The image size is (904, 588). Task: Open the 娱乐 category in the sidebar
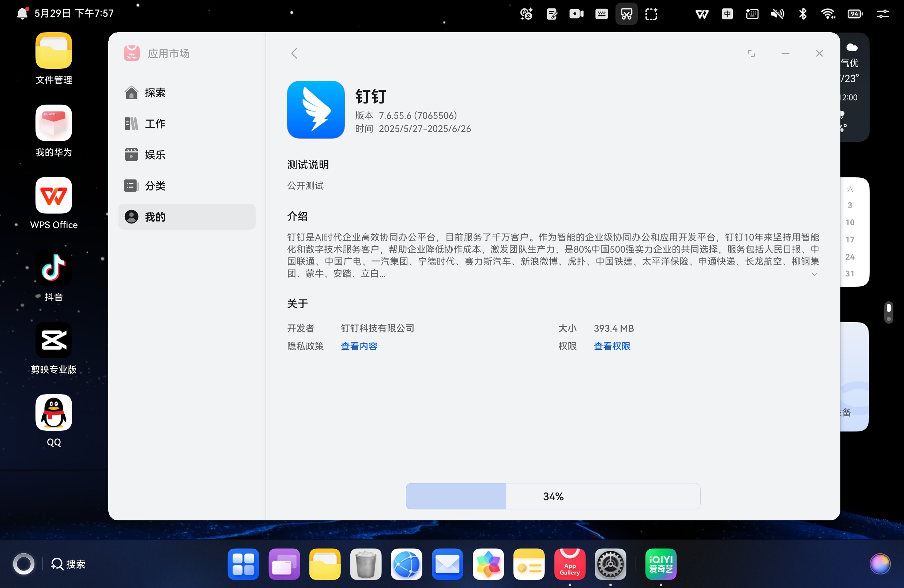coord(187,155)
